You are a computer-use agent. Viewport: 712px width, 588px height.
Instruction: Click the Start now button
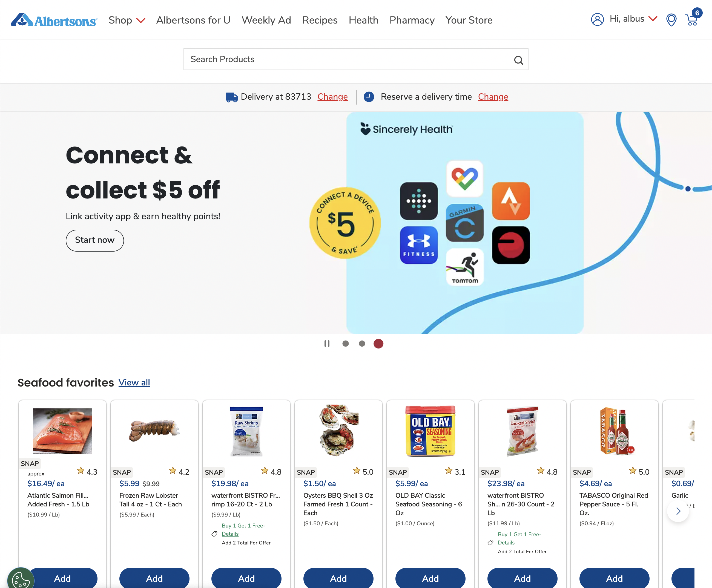tap(94, 240)
